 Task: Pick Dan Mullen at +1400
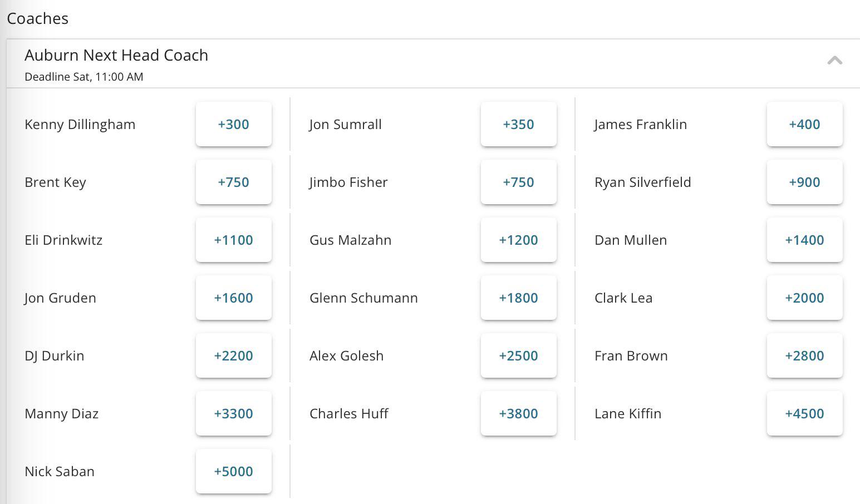point(804,240)
